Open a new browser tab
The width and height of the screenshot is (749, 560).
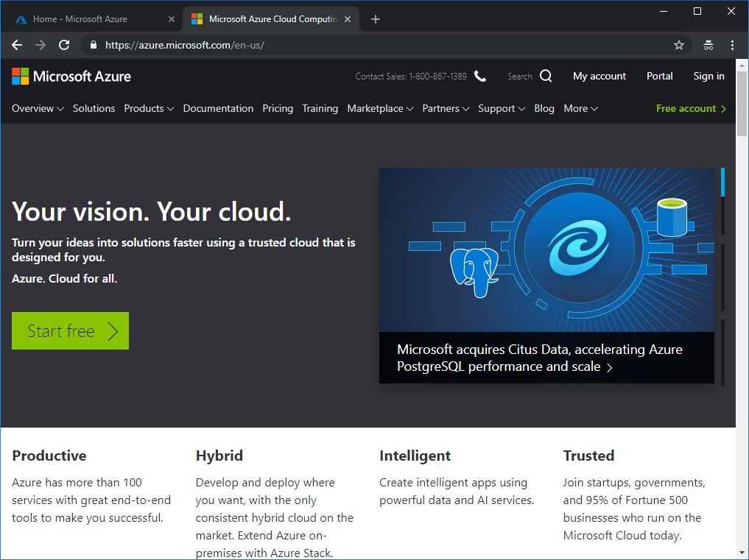pyautogui.click(x=376, y=19)
